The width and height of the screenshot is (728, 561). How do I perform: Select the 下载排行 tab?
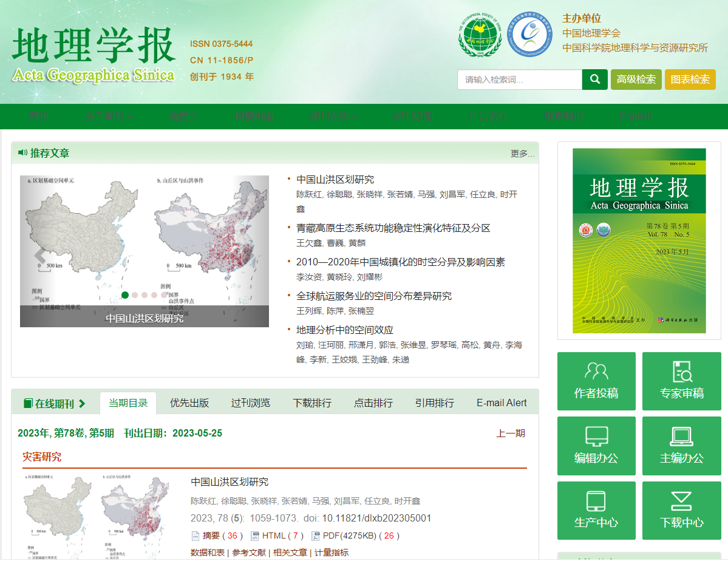pyautogui.click(x=312, y=403)
